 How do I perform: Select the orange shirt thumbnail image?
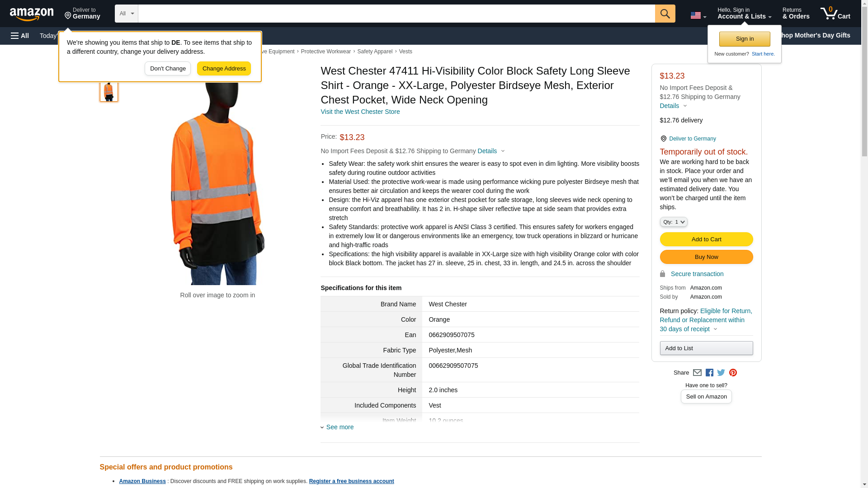point(108,91)
